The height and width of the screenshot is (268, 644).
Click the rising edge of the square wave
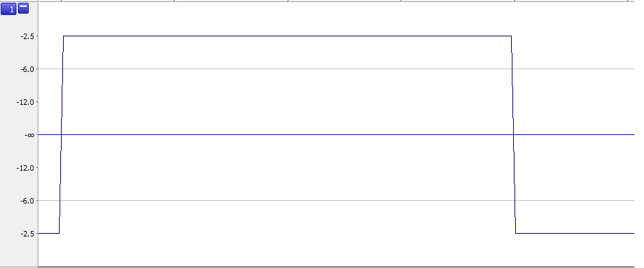61,135
